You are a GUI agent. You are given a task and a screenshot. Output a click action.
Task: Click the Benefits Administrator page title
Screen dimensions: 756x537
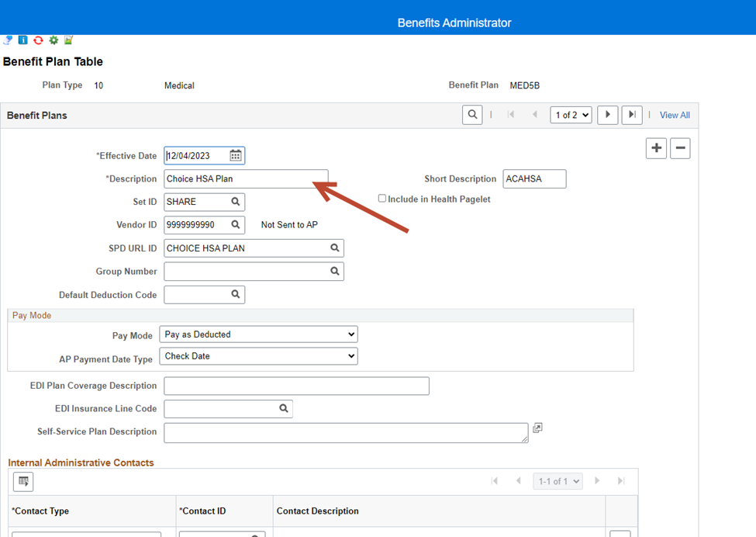pyautogui.click(x=454, y=23)
